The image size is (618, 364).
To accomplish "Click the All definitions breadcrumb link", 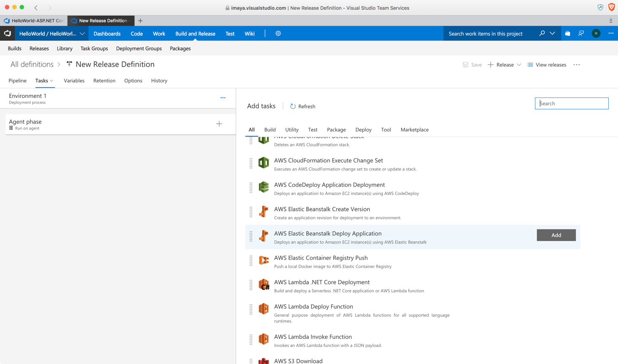I will click(x=32, y=64).
